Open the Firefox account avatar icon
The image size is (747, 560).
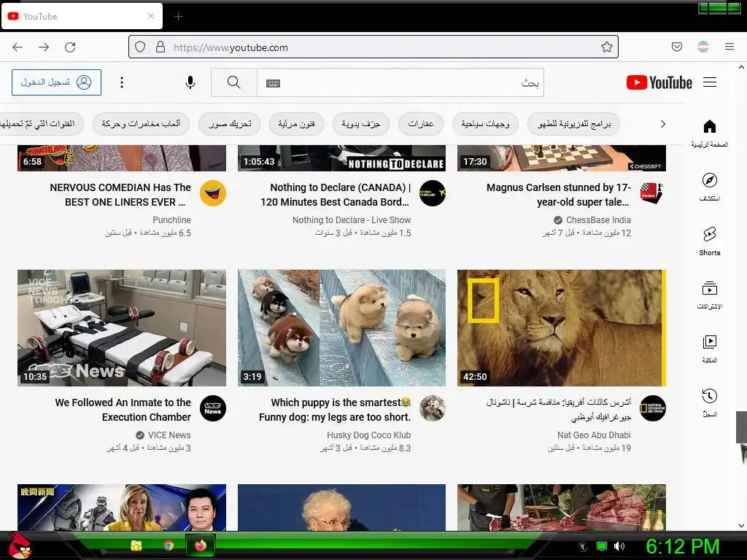click(x=703, y=47)
